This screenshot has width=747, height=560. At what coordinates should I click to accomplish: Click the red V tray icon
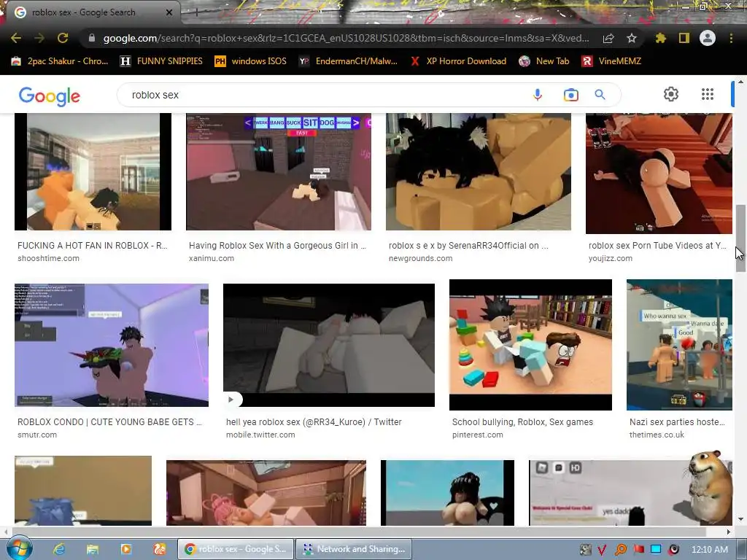tap(602, 550)
